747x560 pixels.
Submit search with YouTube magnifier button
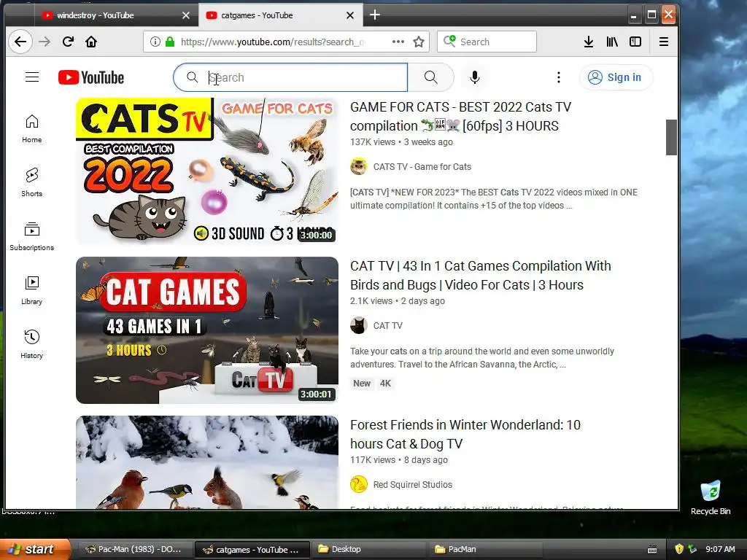point(430,77)
